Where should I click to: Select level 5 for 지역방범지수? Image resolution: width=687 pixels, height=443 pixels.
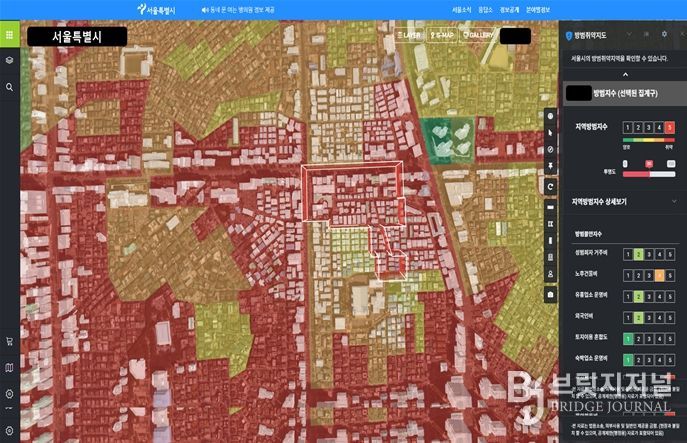click(x=670, y=127)
